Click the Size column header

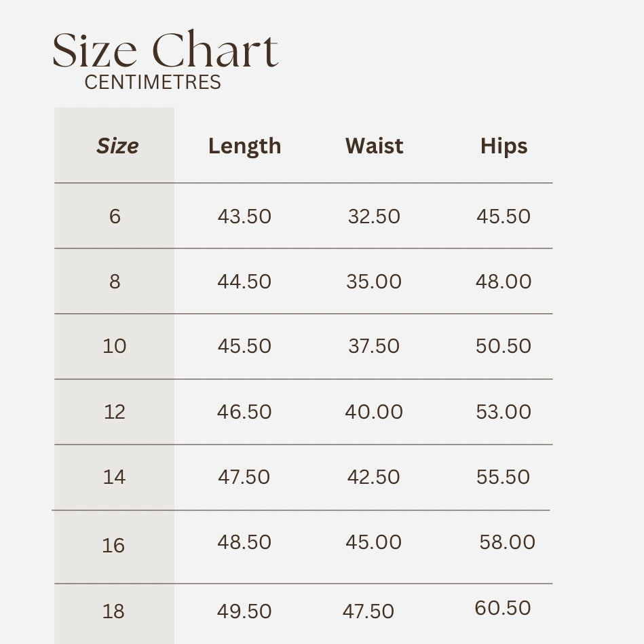(x=117, y=146)
